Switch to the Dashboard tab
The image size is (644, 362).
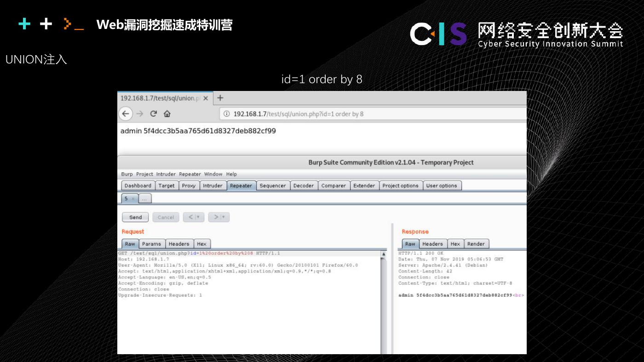tap(138, 186)
